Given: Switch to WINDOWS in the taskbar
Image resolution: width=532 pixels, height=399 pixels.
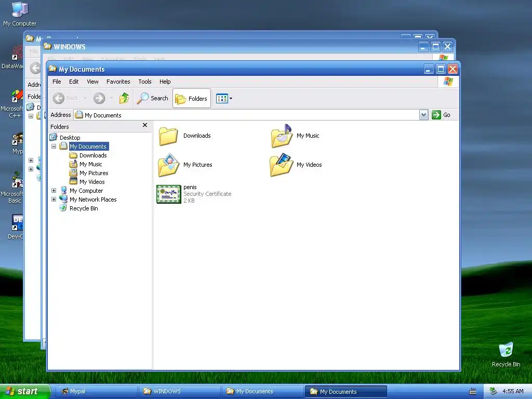Looking at the screenshot, I should [179, 392].
